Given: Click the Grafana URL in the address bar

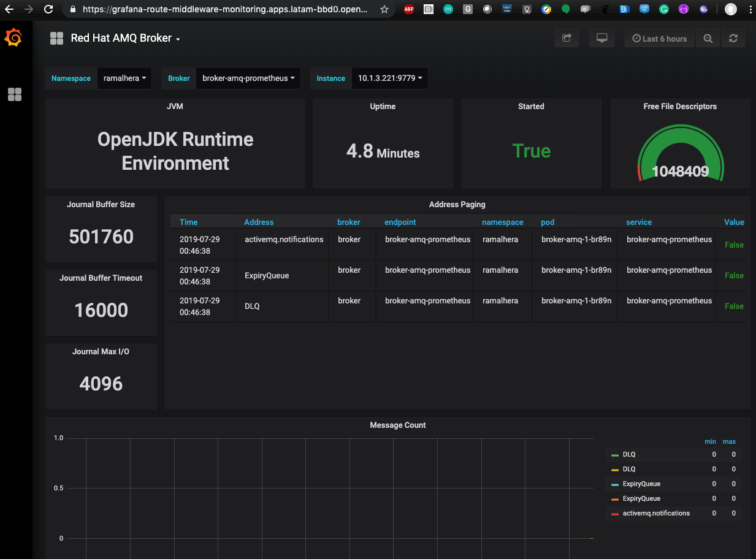Looking at the screenshot, I should click(225, 9).
